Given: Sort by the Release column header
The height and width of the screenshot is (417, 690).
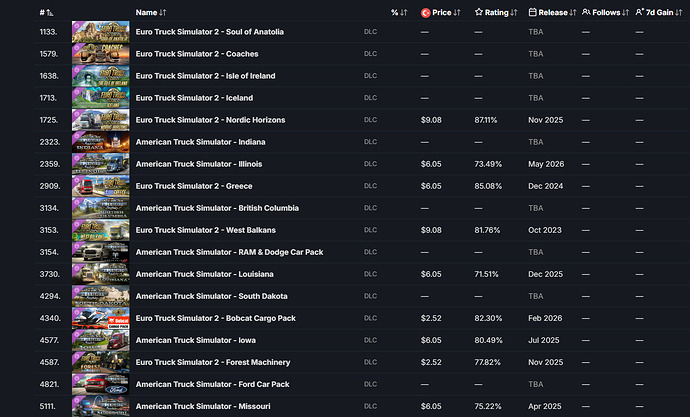Looking at the screenshot, I should [552, 13].
